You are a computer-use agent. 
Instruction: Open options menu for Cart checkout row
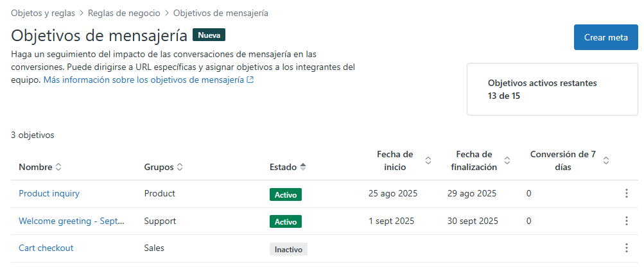coord(626,248)
